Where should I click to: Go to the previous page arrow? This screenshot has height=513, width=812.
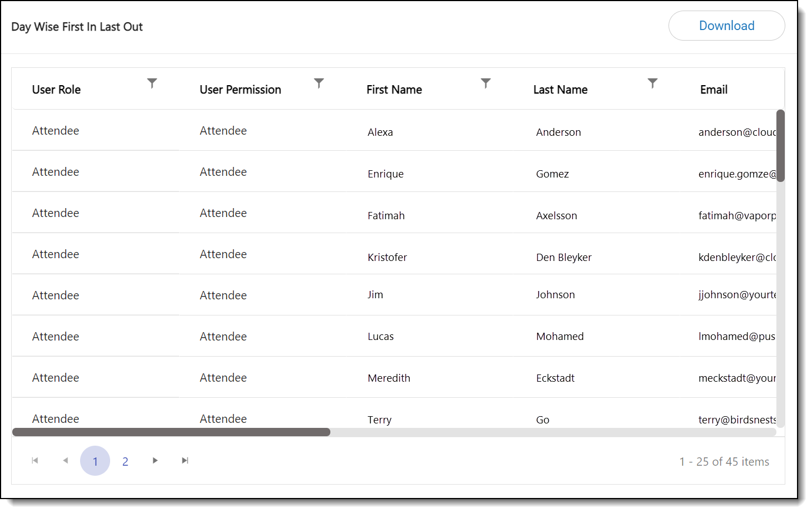[x=66, y=461]
